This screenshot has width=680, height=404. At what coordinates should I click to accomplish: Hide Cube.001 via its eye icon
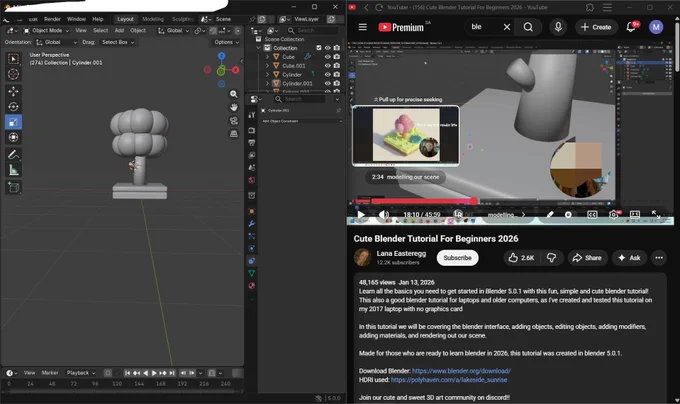[x=328, y=66]
